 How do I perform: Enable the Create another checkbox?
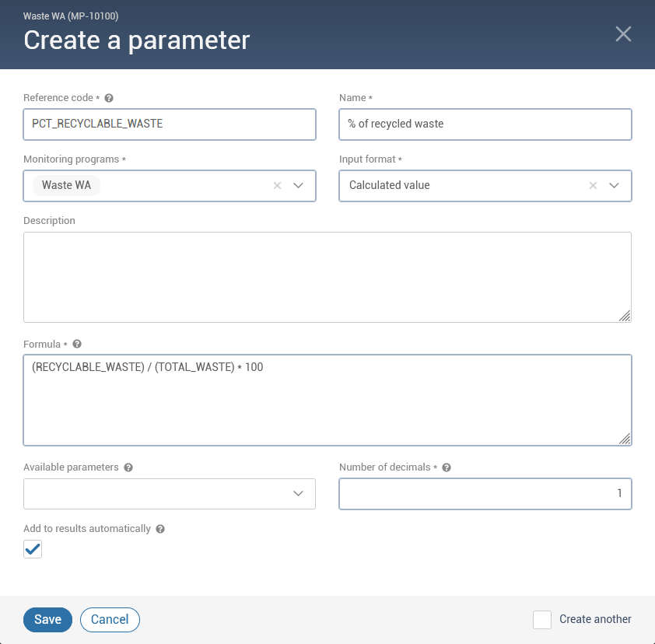point(542,620)
